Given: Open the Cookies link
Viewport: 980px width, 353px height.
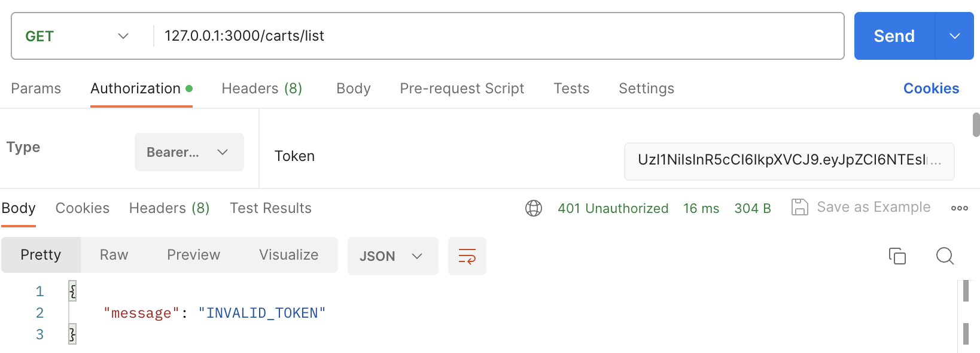Looking at the screenshot, I should (x=931, y=89).
